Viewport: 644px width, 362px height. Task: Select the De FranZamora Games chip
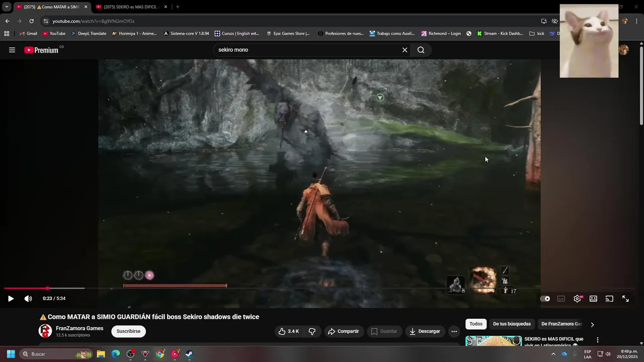pos(561,324)
